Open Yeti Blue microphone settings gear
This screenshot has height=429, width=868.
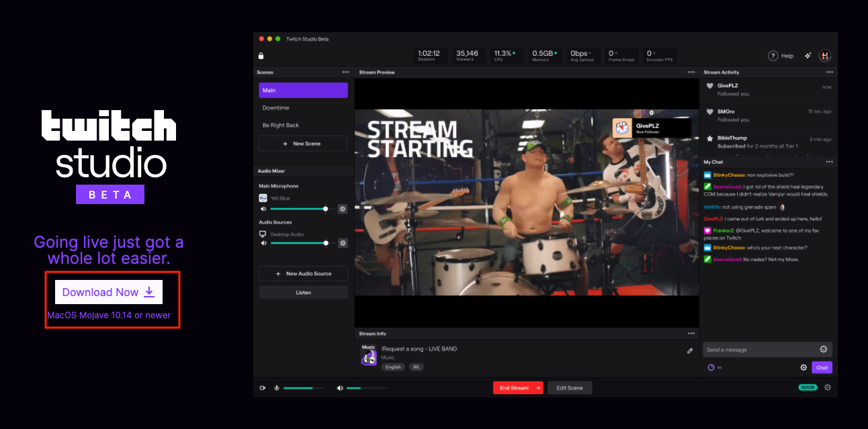point(343,209)
